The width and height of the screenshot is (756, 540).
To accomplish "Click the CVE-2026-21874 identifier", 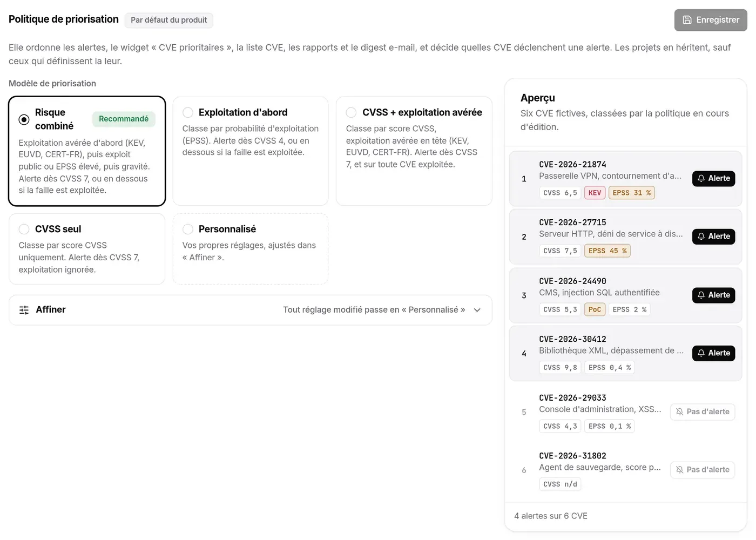I will coord(572,164).
